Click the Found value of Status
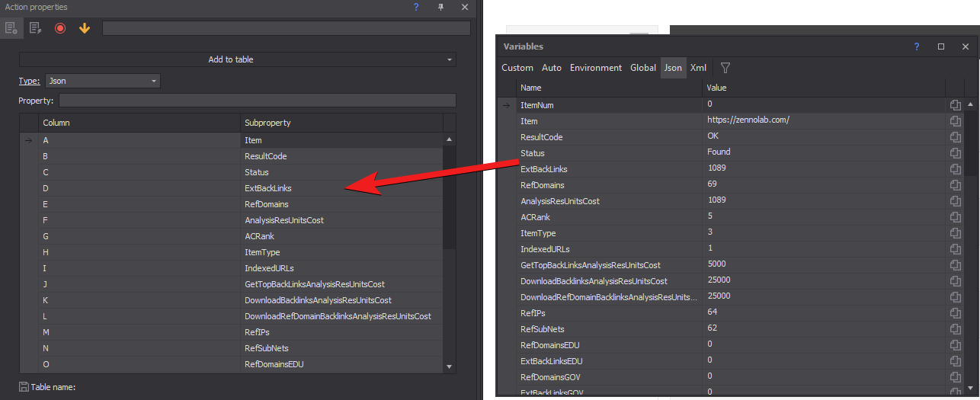The height and width of the screenshot is (400, 980). pyautogui.click(x=824, y=152)
